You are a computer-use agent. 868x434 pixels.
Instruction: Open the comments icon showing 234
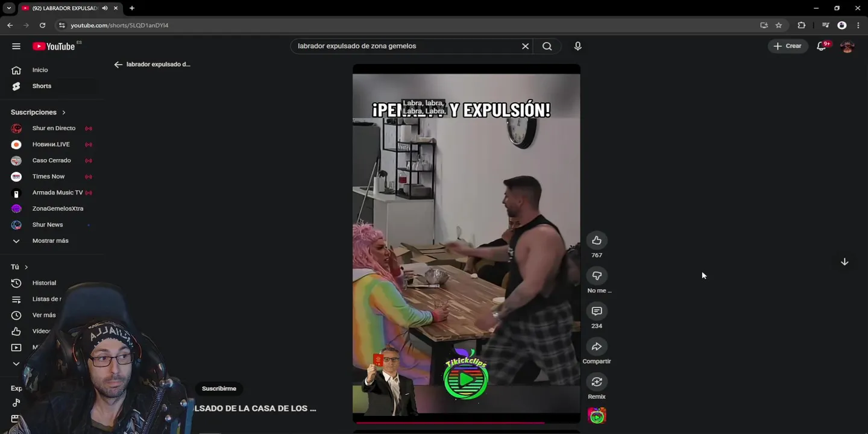597,311
